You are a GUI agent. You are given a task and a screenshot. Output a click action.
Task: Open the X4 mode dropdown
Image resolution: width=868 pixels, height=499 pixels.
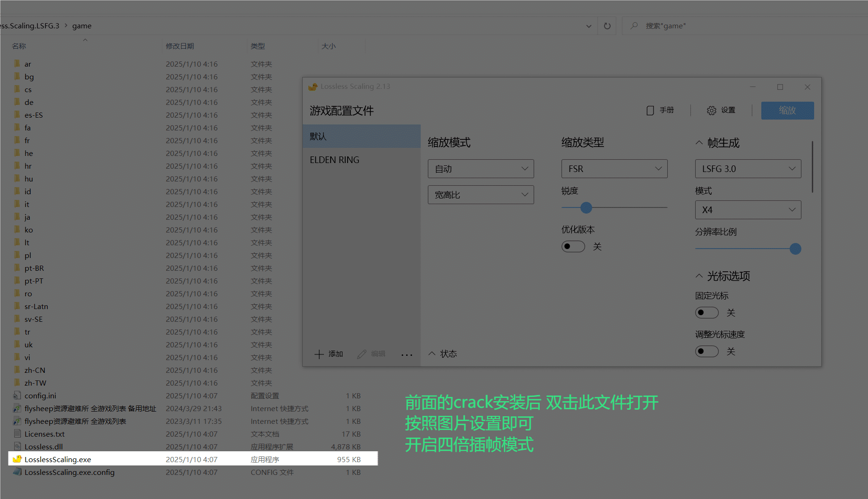coord(748,210)
